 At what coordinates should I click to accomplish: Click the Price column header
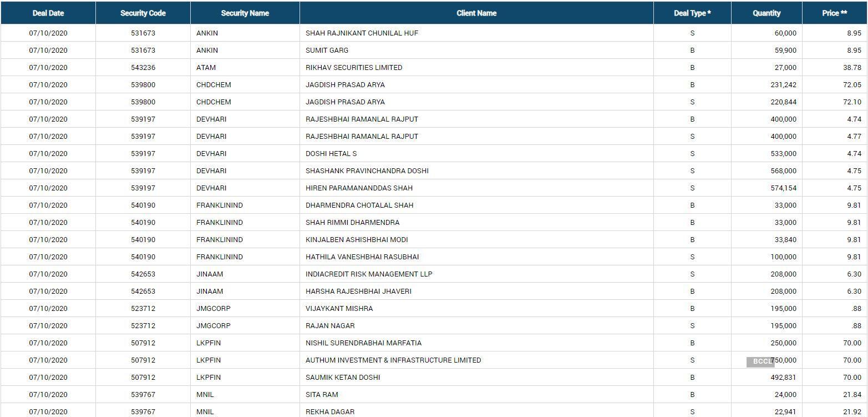pyautogui.click(x=834, y=13)
